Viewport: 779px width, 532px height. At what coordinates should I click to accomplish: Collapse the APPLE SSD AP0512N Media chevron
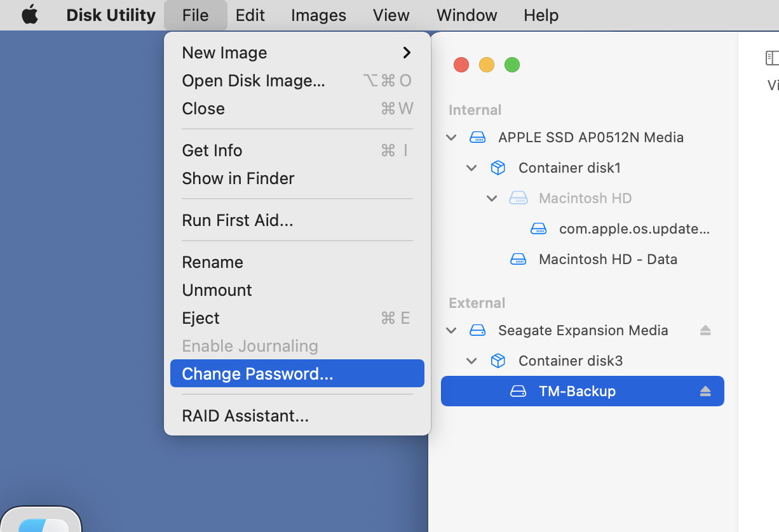(451, 137)
